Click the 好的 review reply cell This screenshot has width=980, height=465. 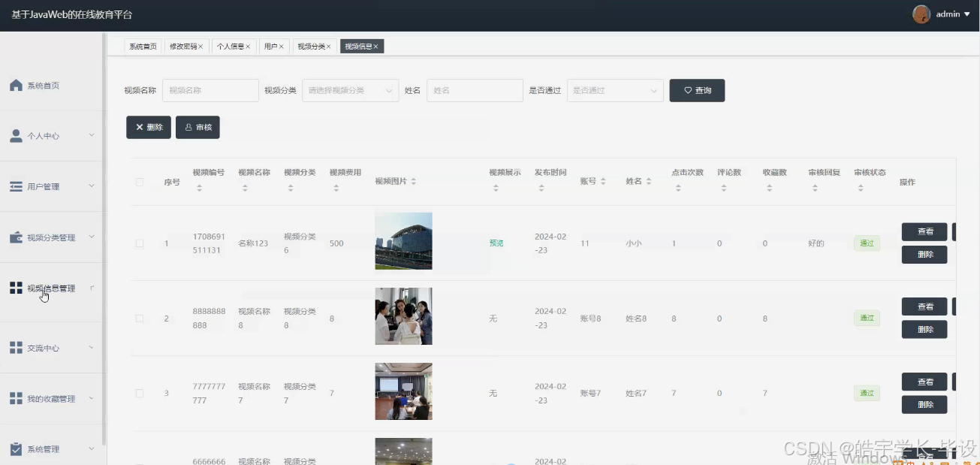pos(816,243)
